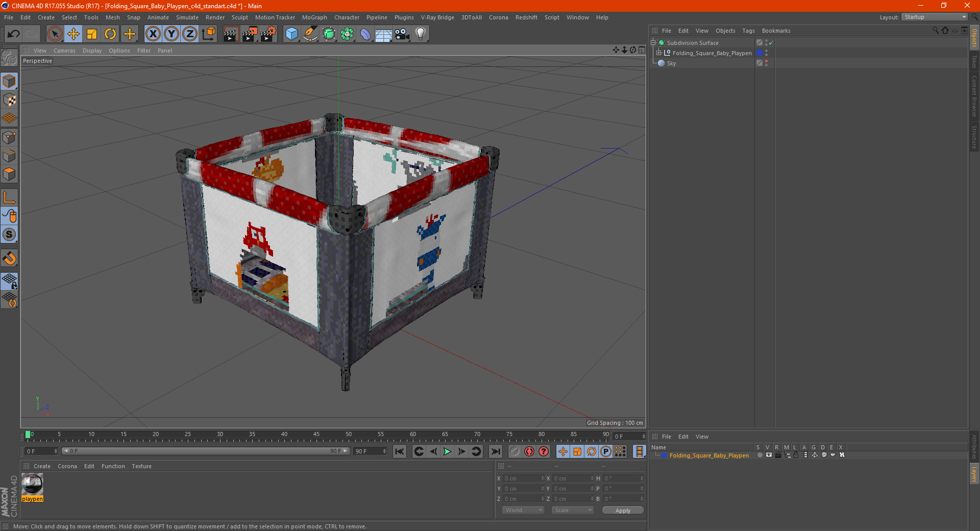
Task: Click the Apply button
Action: [x=623, y=511]
